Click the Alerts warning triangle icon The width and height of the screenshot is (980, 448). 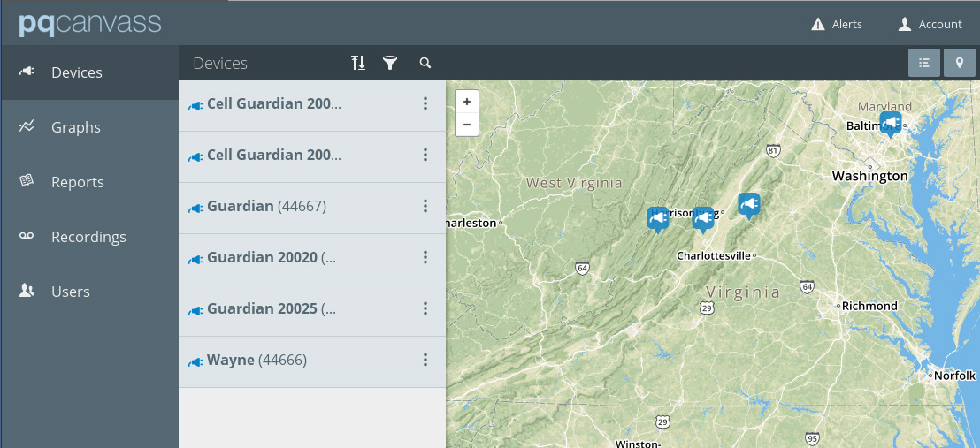click(818, 25)
